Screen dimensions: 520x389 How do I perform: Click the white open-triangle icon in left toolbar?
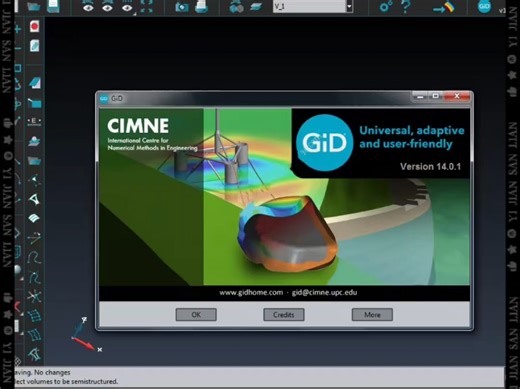34,199
